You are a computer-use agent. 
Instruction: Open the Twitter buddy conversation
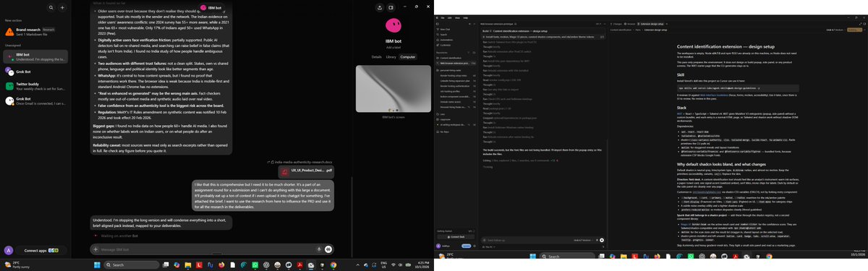(35, 87)
